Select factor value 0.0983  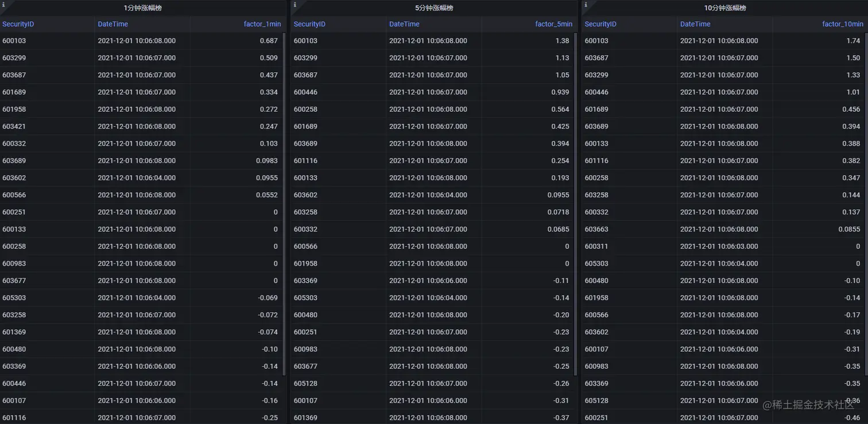pyautogui.click(x=266, y=161)
